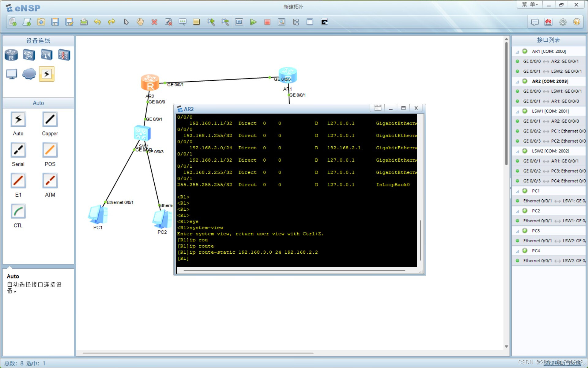Select the Router device category icon
Viewport: 588px width, 368px height.
point(11,55)
